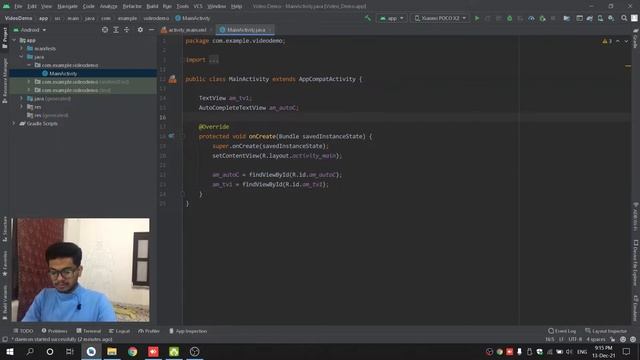Open the Layout Inspector button
The width and height of the screenshot is (640, 360).
pos(606,331)
